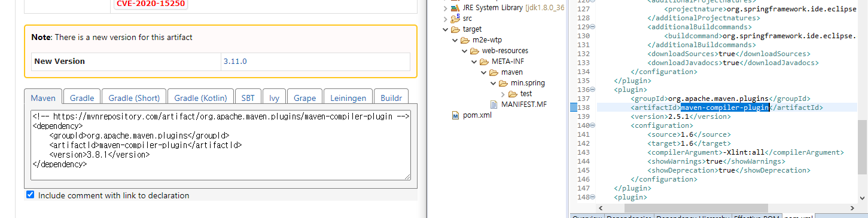
Task: Collapse the META-INF folder node
Action: [x=474, y=62]
